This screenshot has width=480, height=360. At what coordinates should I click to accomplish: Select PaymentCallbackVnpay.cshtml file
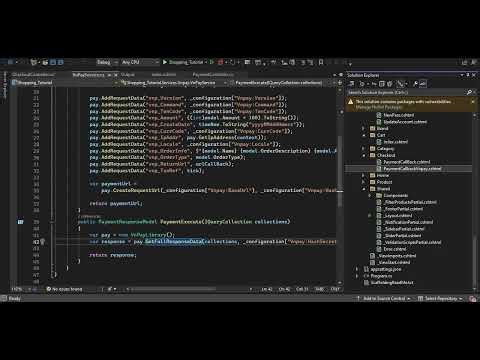point(412,169)
